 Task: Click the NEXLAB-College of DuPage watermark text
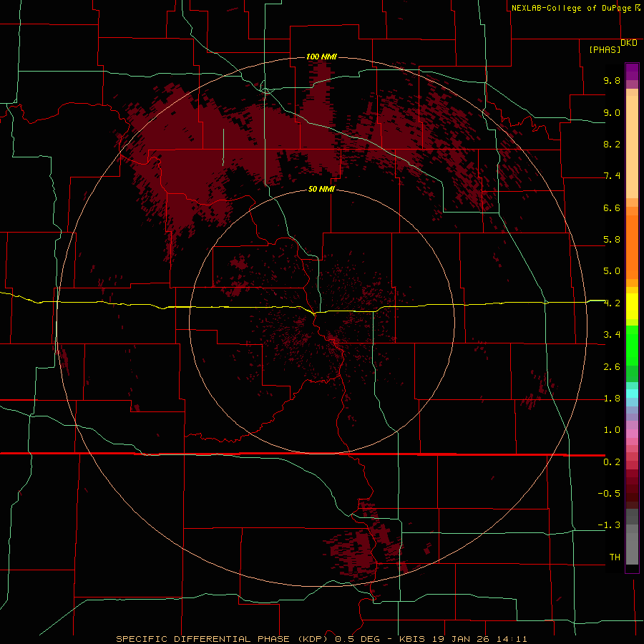(x=572, y=8)
